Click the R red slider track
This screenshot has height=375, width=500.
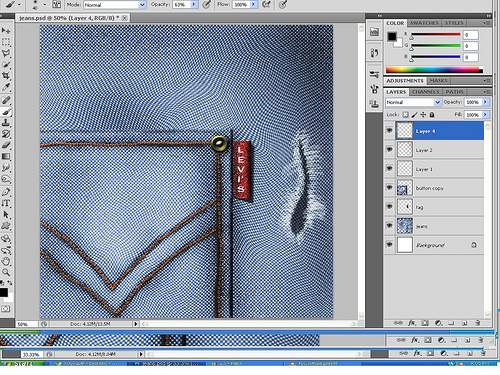click(x=436, y=34)
